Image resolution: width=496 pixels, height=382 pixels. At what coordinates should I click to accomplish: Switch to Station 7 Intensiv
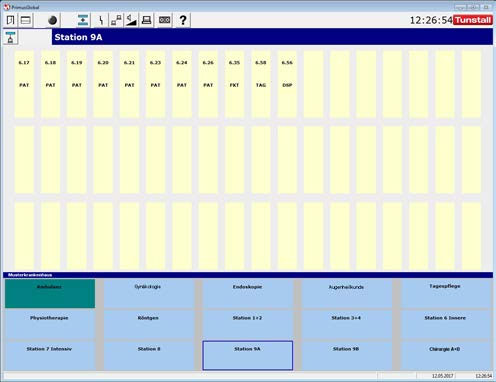50,355
